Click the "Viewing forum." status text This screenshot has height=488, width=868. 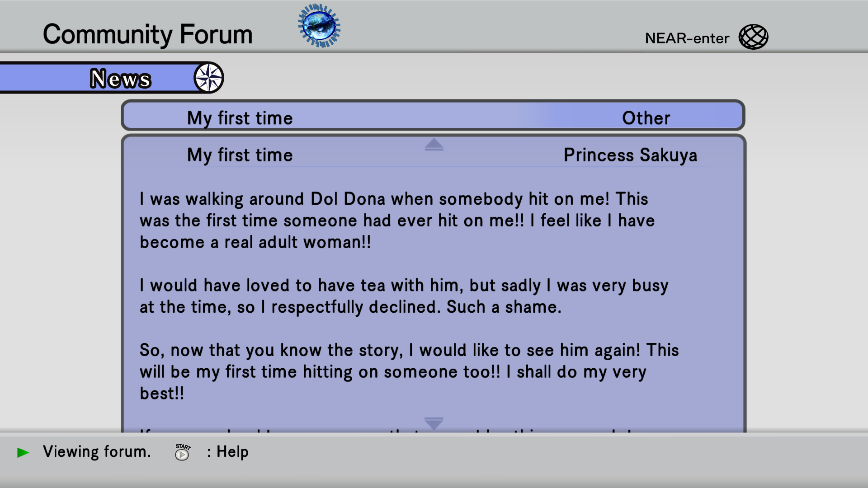pos(97,452)
